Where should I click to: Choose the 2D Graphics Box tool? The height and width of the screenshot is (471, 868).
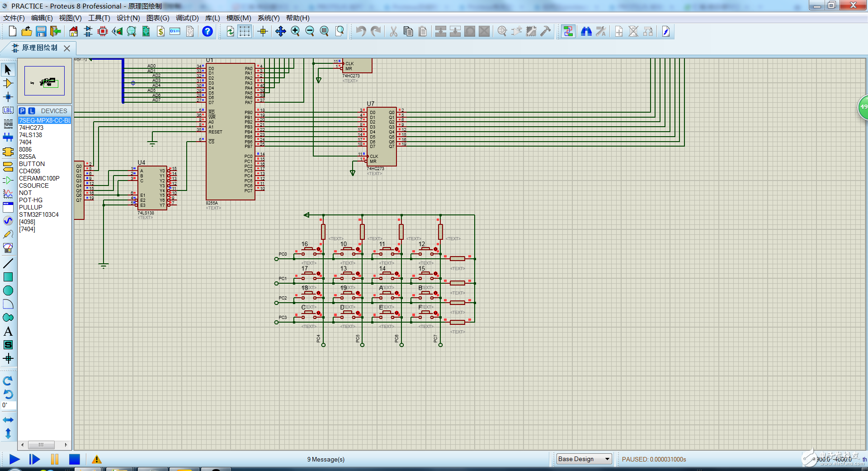tap(8, 277)
